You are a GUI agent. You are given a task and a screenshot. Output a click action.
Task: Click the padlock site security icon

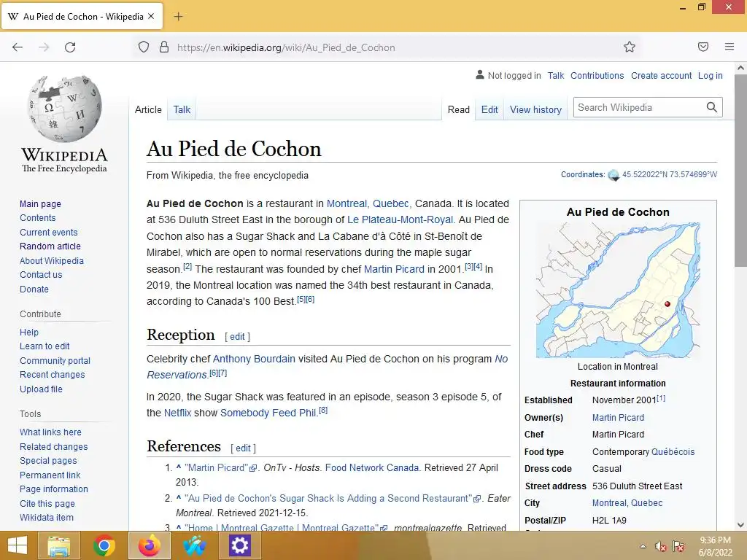click(x=164, y=47)
